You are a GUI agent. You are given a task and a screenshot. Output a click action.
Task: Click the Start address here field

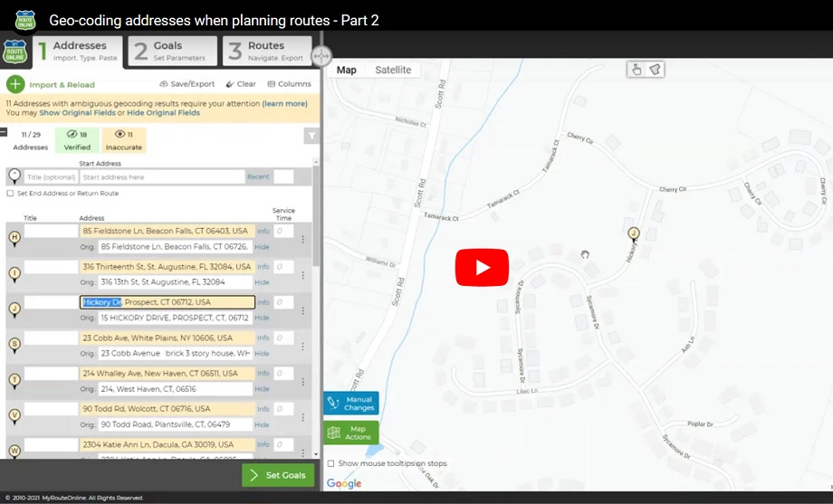pos(162,176)
